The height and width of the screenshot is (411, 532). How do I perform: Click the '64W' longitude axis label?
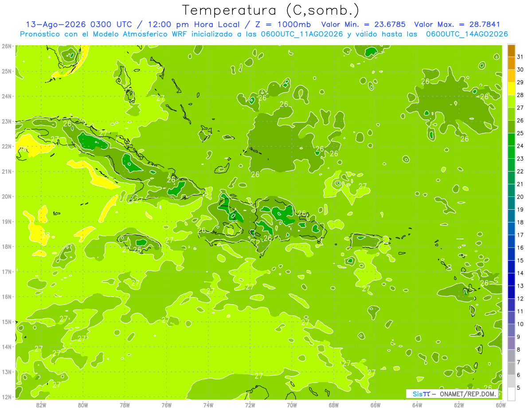[x=417, y=405]
